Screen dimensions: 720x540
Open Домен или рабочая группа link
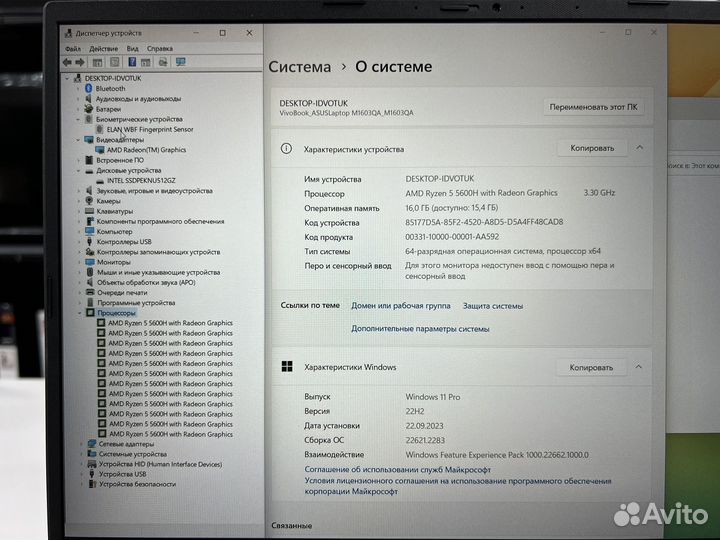coord(401,306)
